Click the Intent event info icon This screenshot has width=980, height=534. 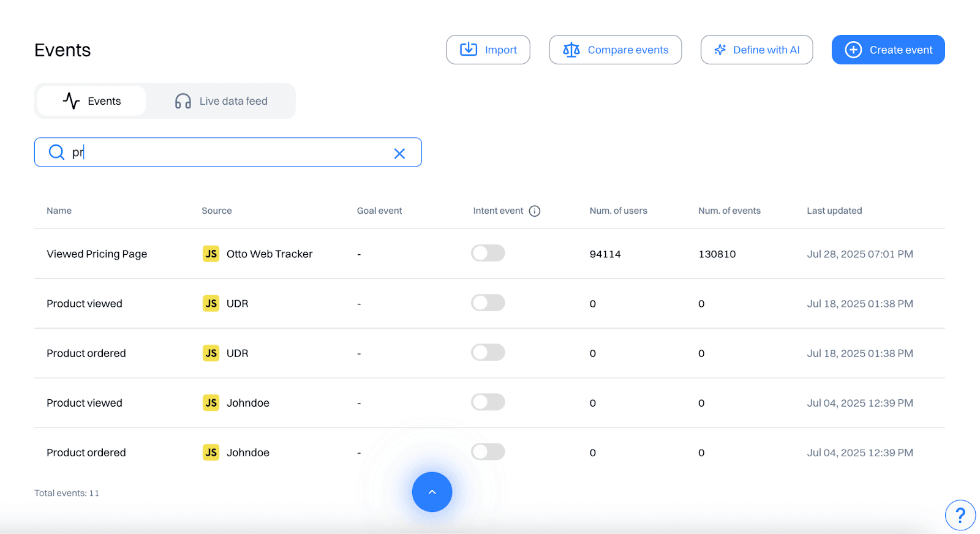click(535, 211)
